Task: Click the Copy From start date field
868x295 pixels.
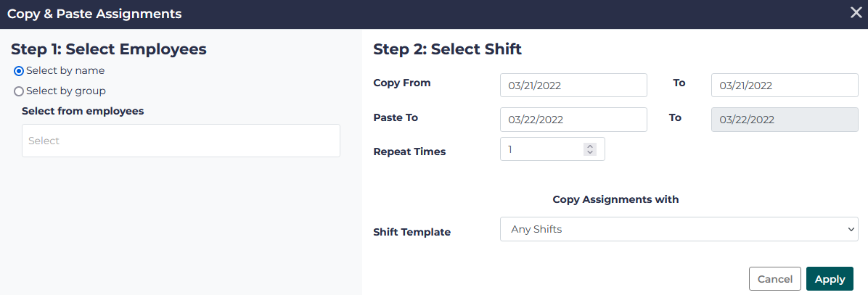Action: (573, 85)
